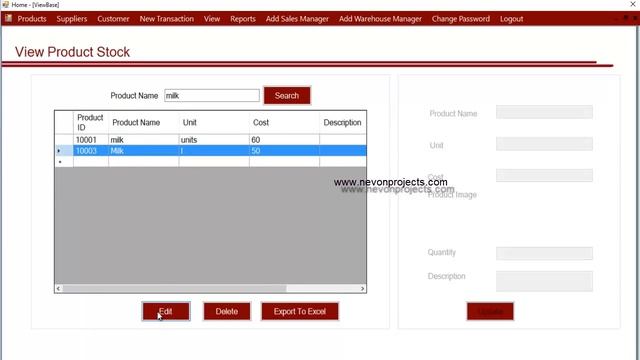Click the Cost field in details panel

click(544, 175)
